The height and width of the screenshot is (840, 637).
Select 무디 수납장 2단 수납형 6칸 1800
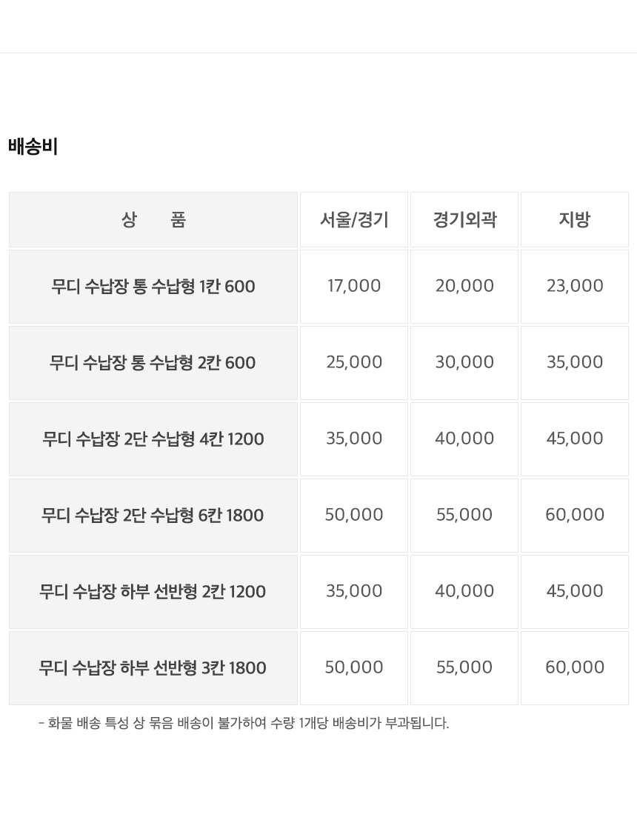click(x=153, y=516)
